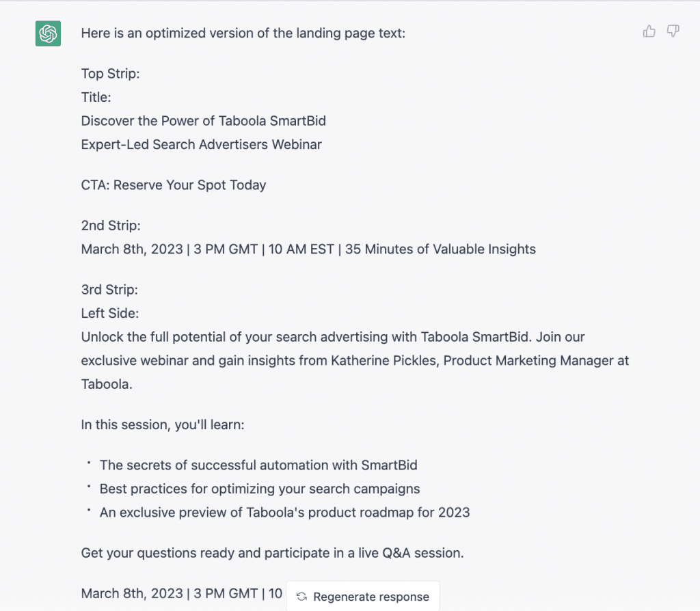
Task: Click the webinar date March 8th, 2023 line
Action: tap(308, 249)
